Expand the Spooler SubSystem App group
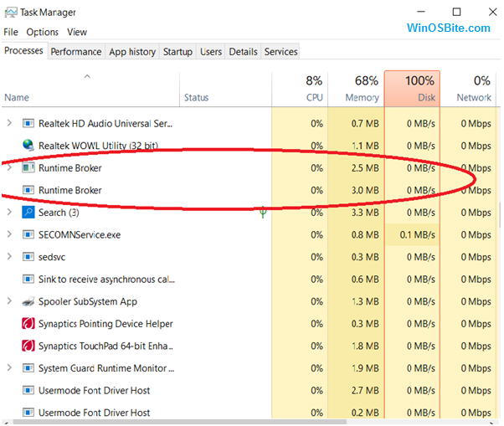This screenshot has height=426, width=504. pyautogui.click(x=9, y=301)
